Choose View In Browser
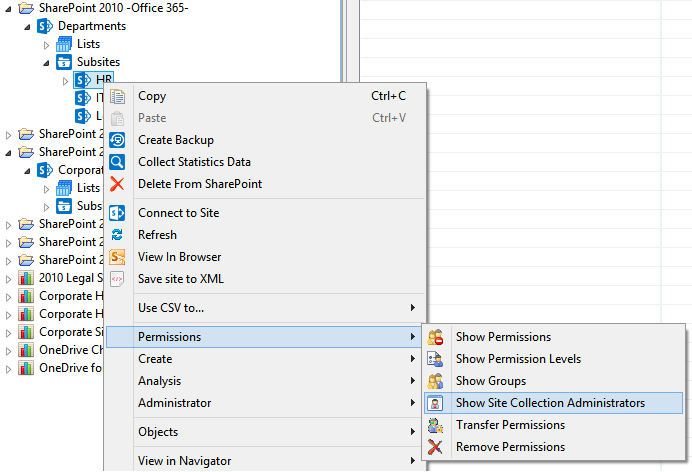 pyautogui.click(x=265, y=257)
